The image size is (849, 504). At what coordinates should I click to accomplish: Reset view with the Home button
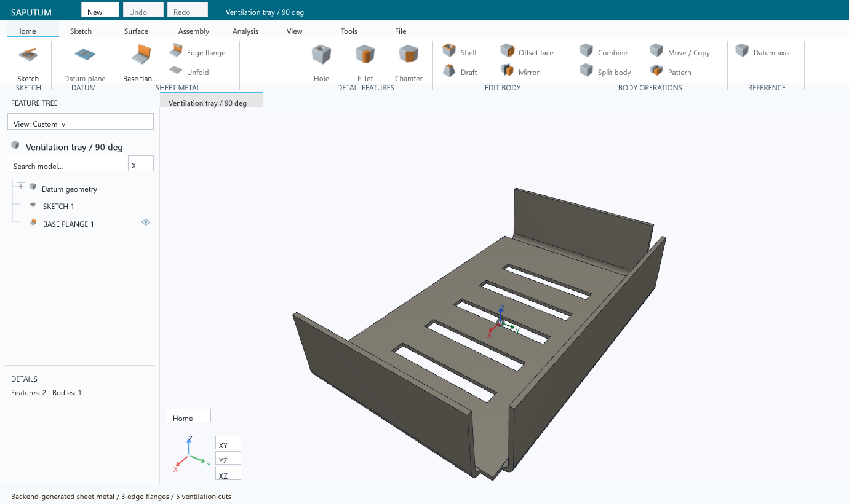pos(189,415)
